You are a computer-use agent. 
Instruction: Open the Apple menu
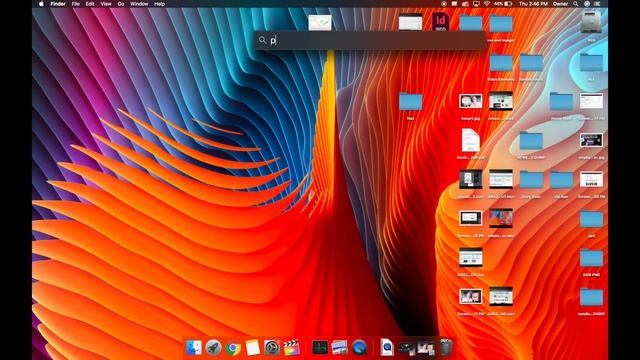41,4
